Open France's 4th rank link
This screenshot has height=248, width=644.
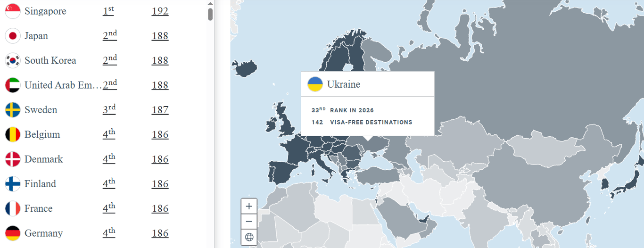click(109, 208)
